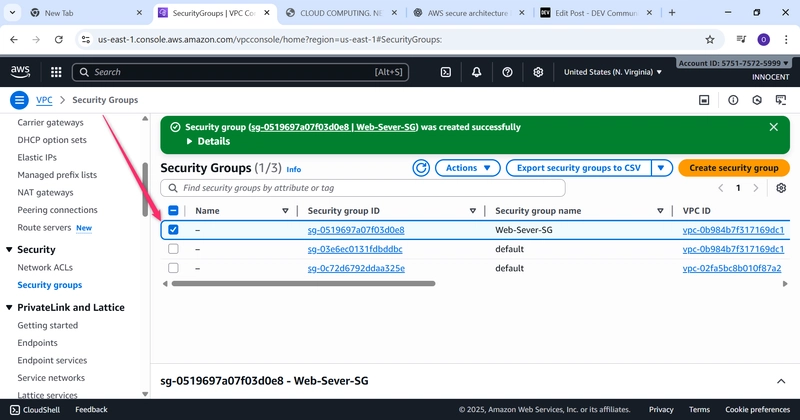Click Export security groups to CSV
The image size is (800, 420).
click(x=579, y=168)
